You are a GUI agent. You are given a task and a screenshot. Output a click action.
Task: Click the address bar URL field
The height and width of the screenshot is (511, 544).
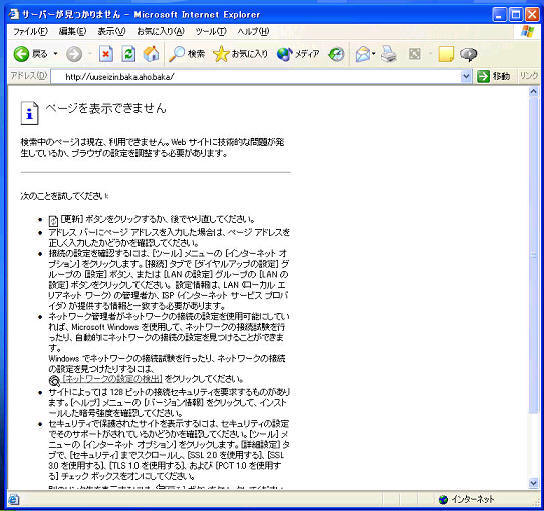click(257, 76)
